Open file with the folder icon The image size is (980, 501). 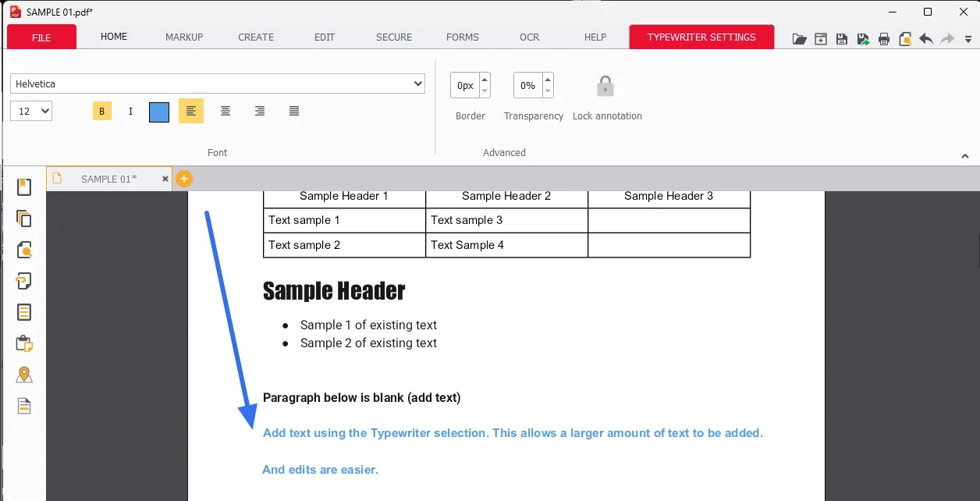800,39
